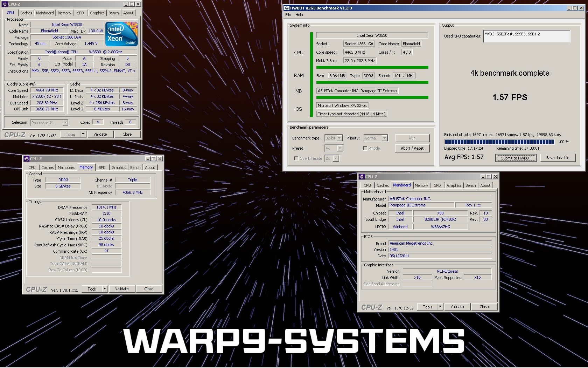
Task: Click the BIOS Date 05/12/2011 field
Action: [x=440, y=256]
